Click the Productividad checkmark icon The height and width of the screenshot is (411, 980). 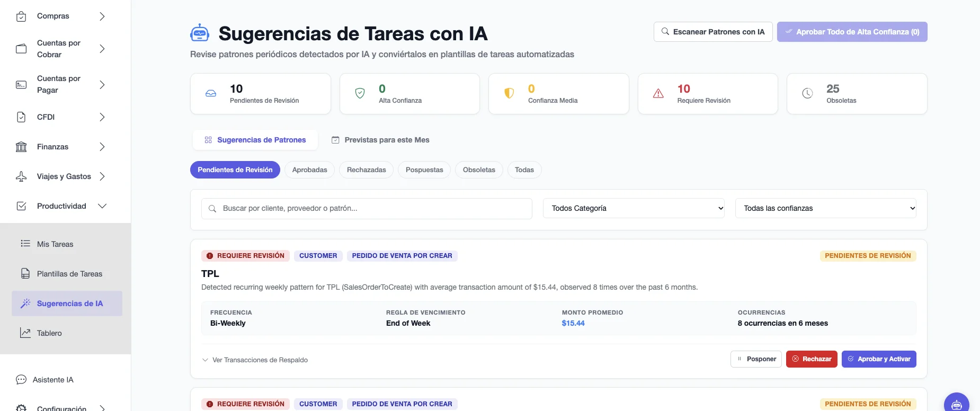click(x=21, y=206)
